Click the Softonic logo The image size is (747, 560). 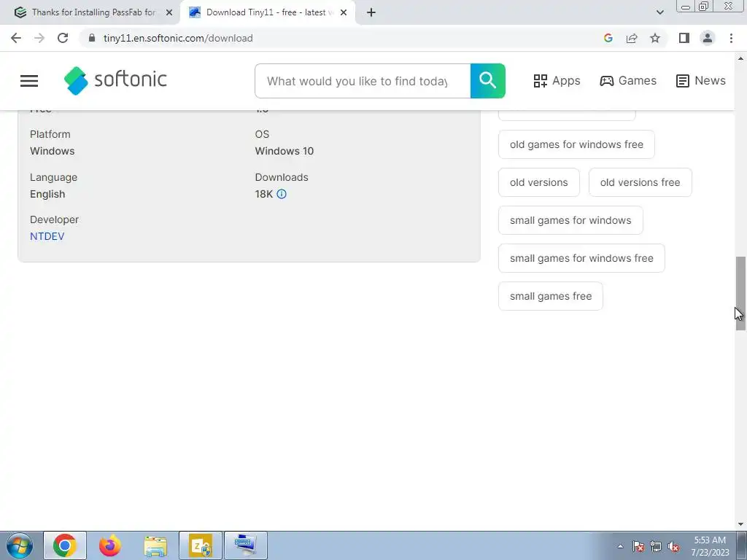point(115,80)
